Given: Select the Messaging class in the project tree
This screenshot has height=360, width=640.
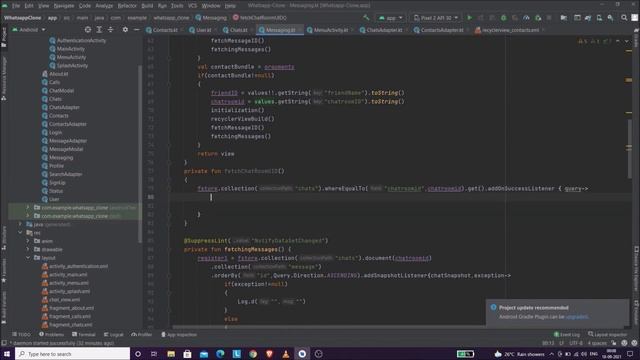Looking at the screenshot, I should point(61,158).
